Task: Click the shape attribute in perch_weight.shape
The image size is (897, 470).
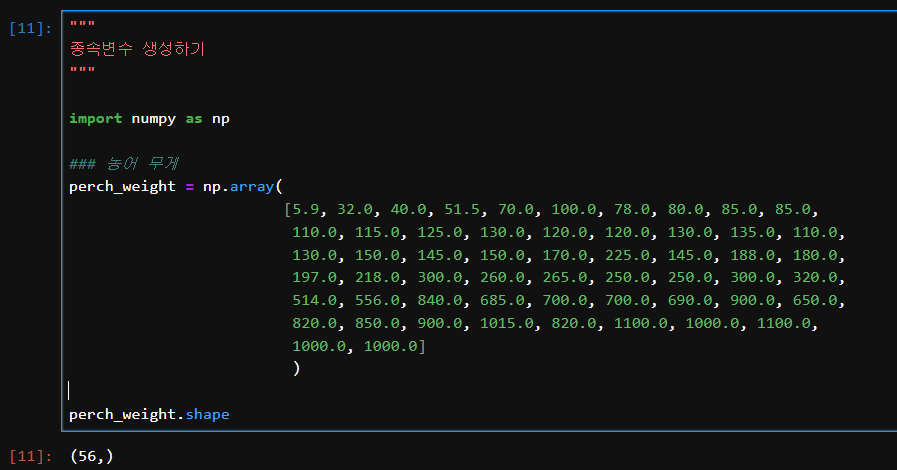Action: click(207, 415)
